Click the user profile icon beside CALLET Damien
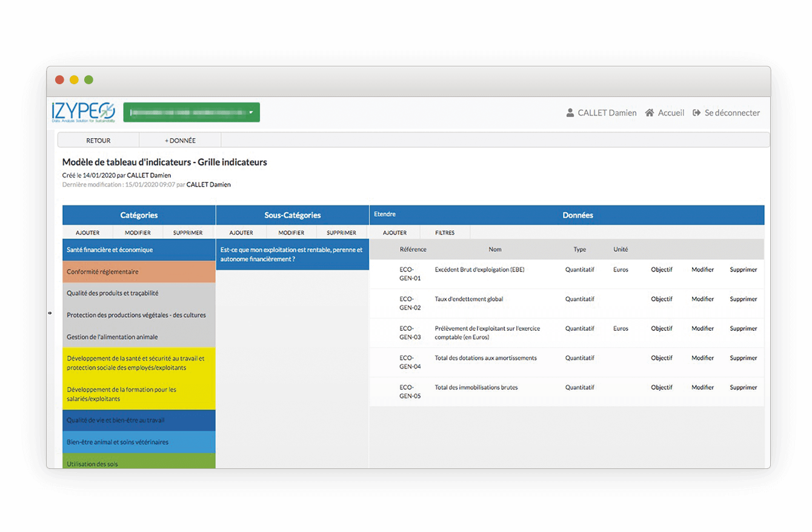This screenshot has width=812, height=532. pyautogui.click(x=570, y=113)
